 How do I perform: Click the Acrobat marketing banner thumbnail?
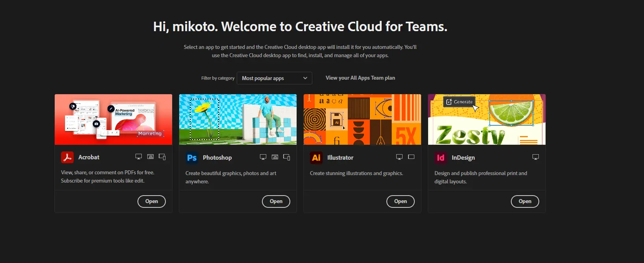(x=113, y=119)
